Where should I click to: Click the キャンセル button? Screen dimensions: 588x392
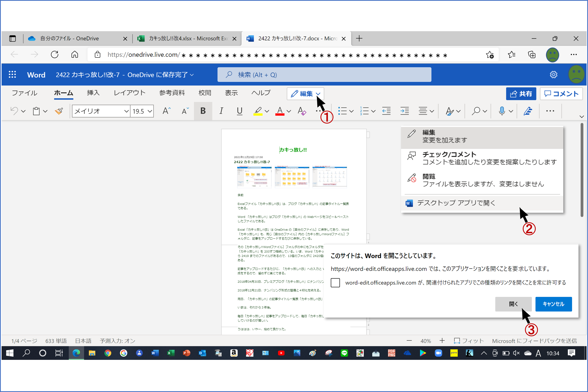(553, 304)
